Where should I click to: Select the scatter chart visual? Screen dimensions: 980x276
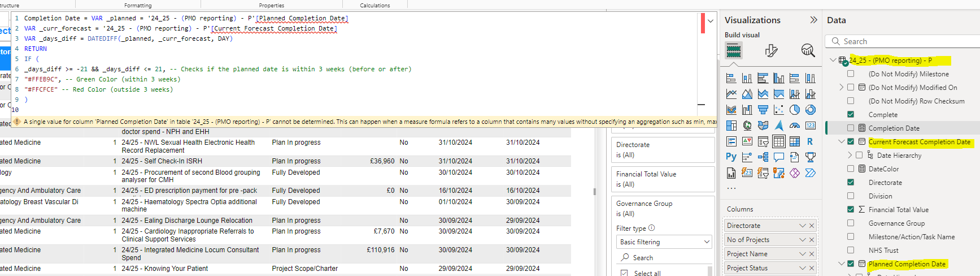[778, 110]
